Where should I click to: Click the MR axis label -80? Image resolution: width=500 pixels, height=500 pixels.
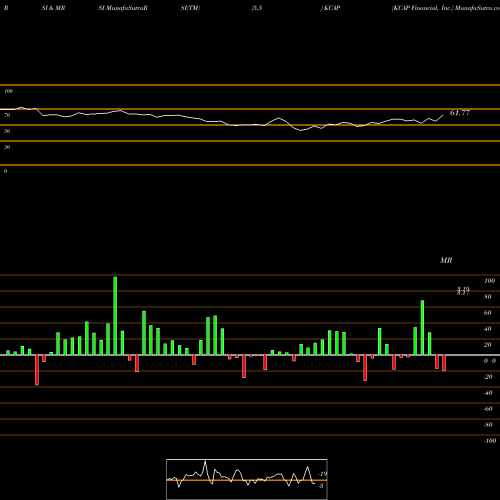coord(488,425)
